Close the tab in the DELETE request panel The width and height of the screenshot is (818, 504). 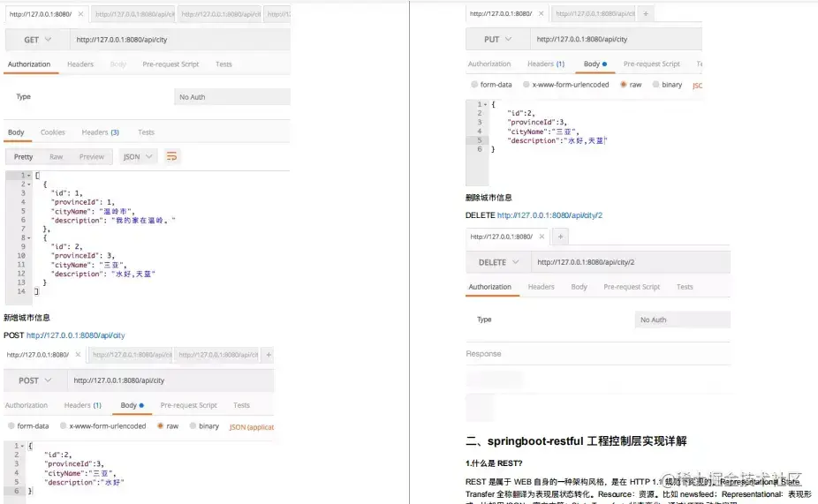542,237
